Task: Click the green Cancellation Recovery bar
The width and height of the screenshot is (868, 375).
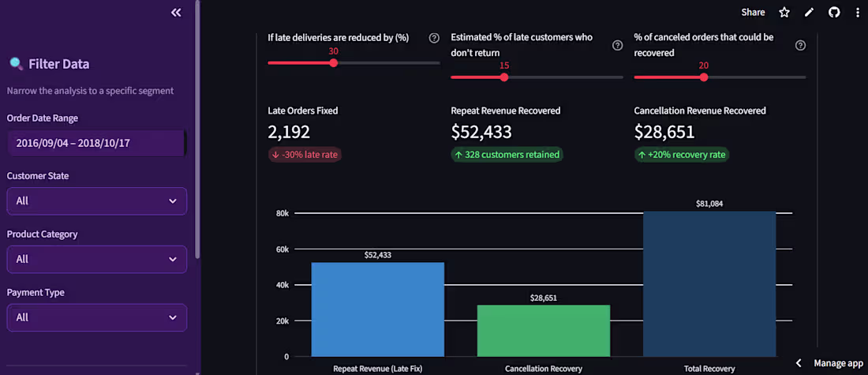Action: point(544,331)
